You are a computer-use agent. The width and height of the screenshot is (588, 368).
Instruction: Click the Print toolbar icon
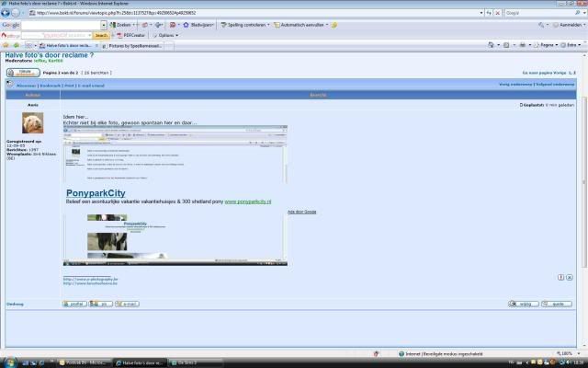pyautogui.click(x=523, y=45)
